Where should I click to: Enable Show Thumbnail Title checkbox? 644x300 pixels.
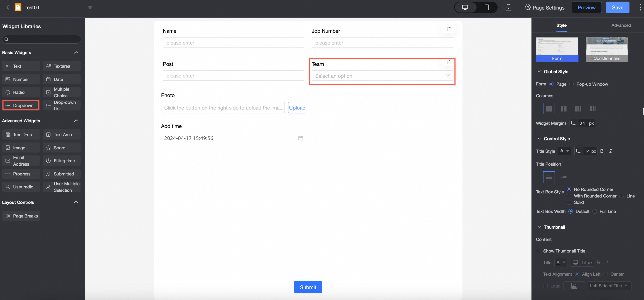click(x=538, y=251)
